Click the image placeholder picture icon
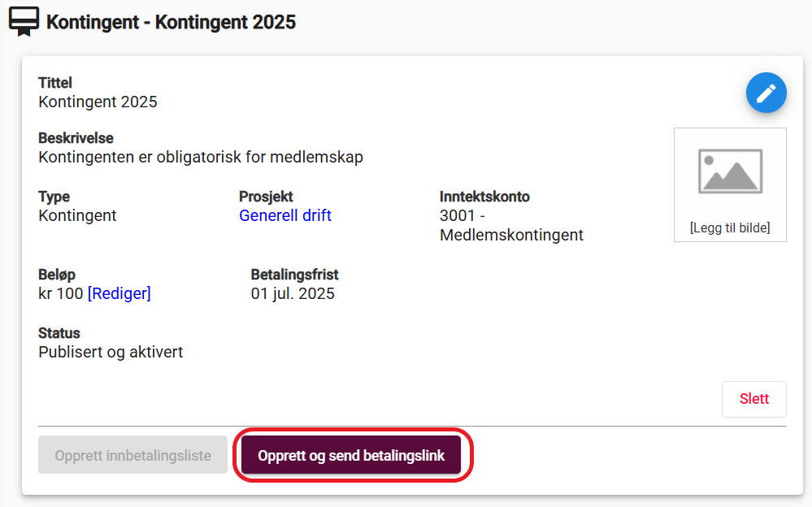812x507 pixels. click(730, 171)
